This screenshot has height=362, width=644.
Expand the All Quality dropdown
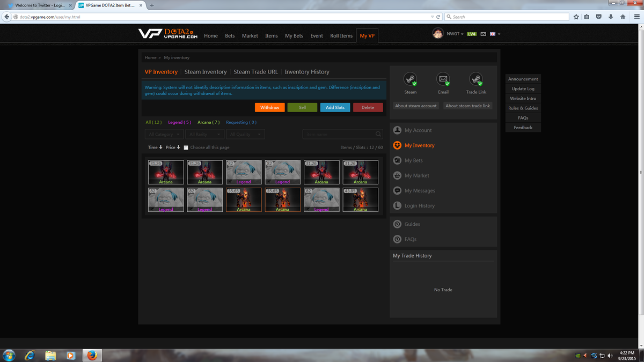(x=245, y=134)
